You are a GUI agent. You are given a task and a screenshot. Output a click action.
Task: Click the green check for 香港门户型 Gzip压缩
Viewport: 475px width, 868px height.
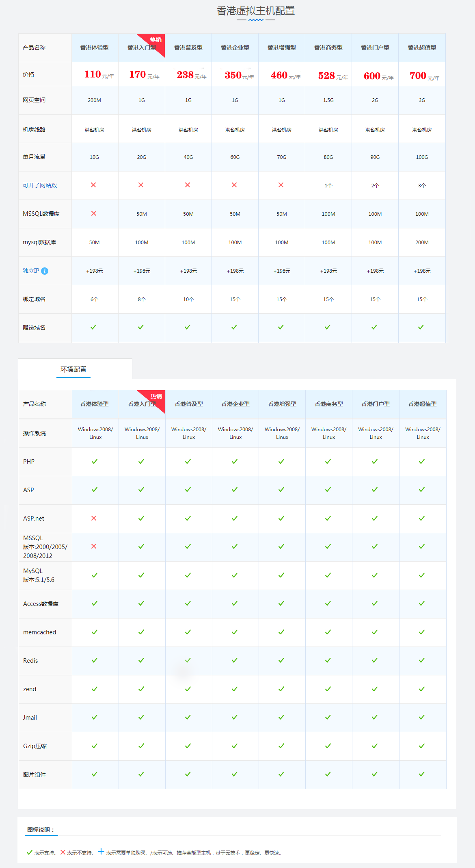coord(374,746)
